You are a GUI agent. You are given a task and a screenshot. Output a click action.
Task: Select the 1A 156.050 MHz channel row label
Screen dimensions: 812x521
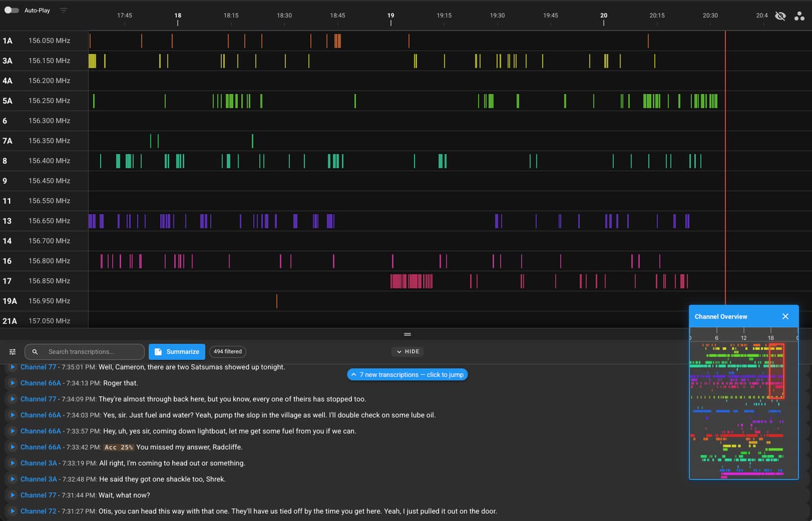(44, 41)
